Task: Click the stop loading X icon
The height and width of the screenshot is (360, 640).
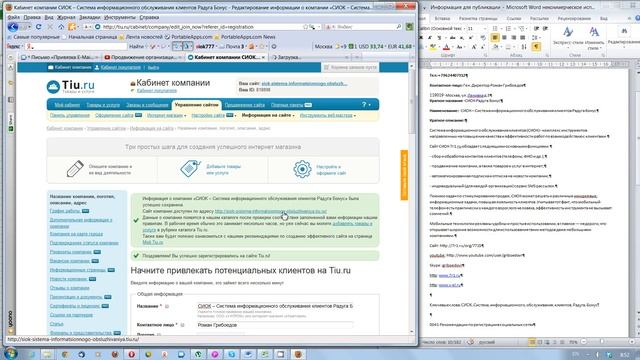Action: tap(50, 27)
